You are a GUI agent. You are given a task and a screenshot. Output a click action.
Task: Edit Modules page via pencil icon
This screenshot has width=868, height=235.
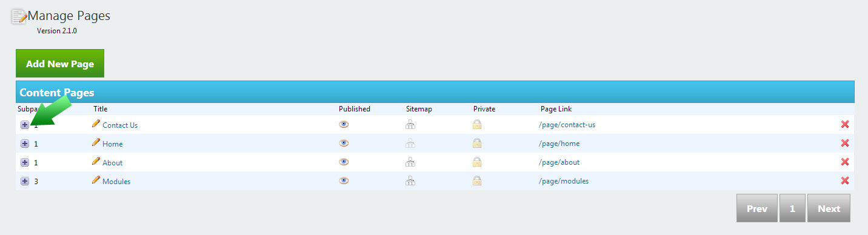pos(96,180)
